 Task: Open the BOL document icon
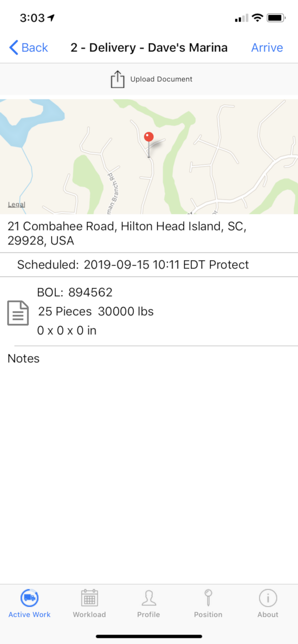pos(18,313)
